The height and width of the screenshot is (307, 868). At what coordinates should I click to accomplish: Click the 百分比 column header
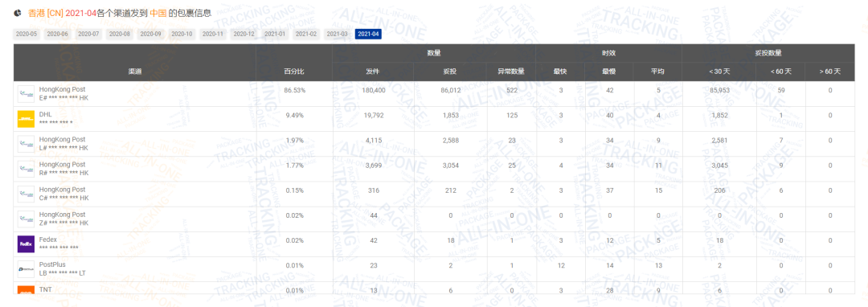(294, 72)
